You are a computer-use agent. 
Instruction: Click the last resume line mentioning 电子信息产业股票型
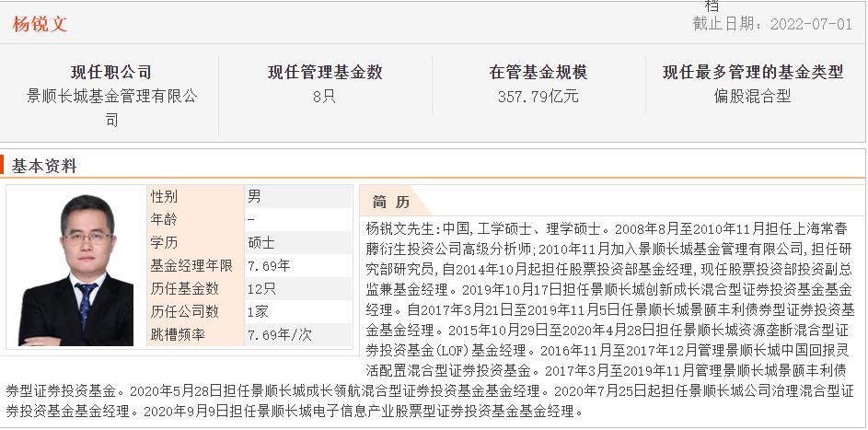pos(295,412)
